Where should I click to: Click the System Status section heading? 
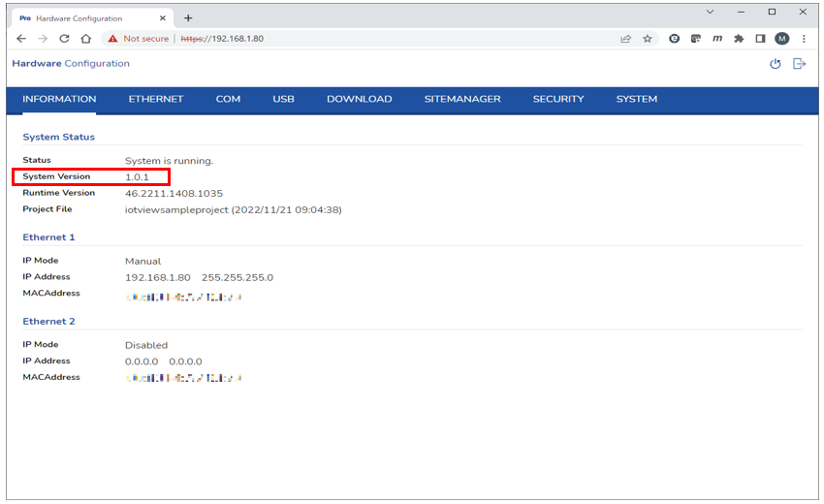59,137
